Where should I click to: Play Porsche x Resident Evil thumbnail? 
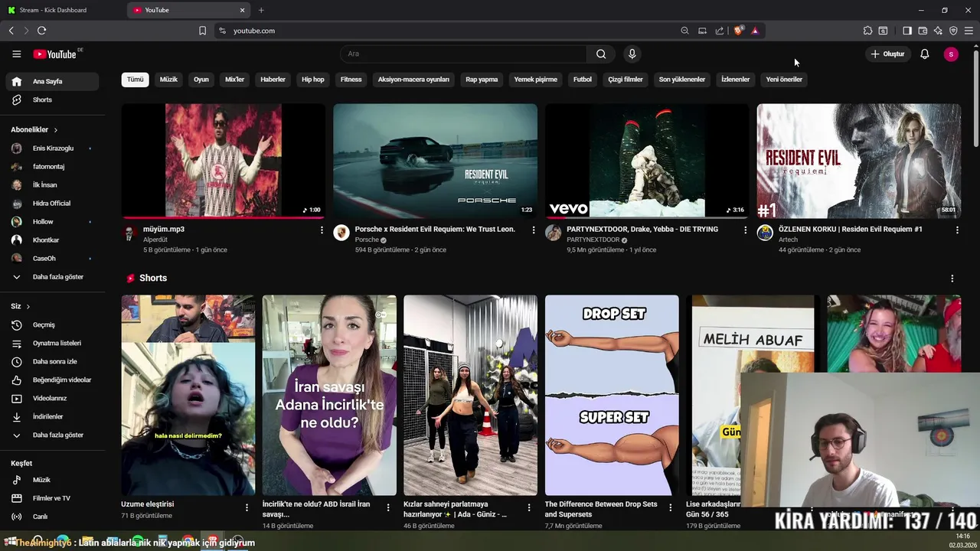pos(435,161)
